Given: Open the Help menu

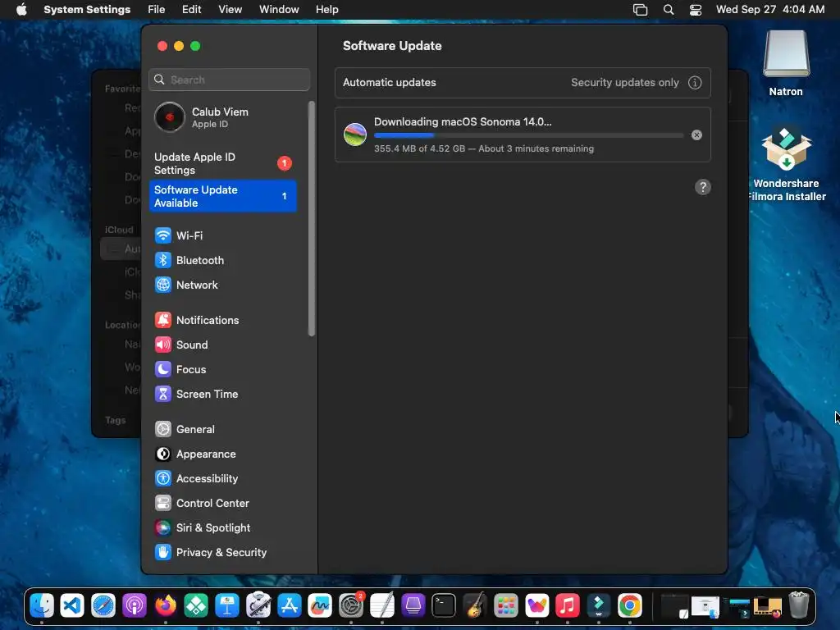Looking at the screenshot, I should (x=326, y=10).
